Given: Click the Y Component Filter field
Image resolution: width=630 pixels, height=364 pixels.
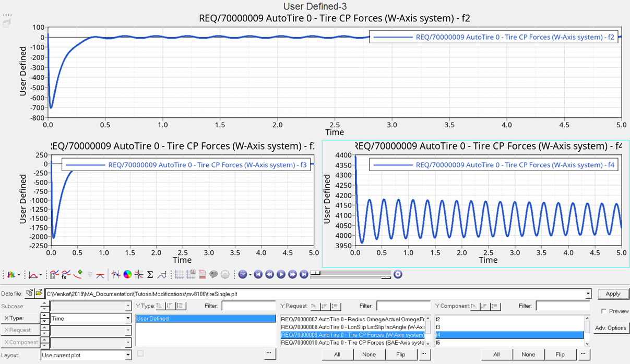Looking at the screenshot, I should pyautogui.click(x=563, y=306).
